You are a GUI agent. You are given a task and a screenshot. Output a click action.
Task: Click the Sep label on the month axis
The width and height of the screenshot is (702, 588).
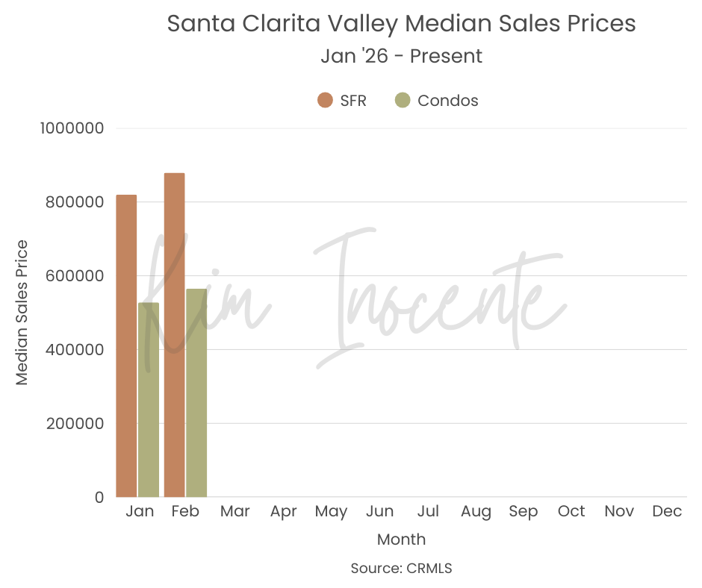coord(523,511)
